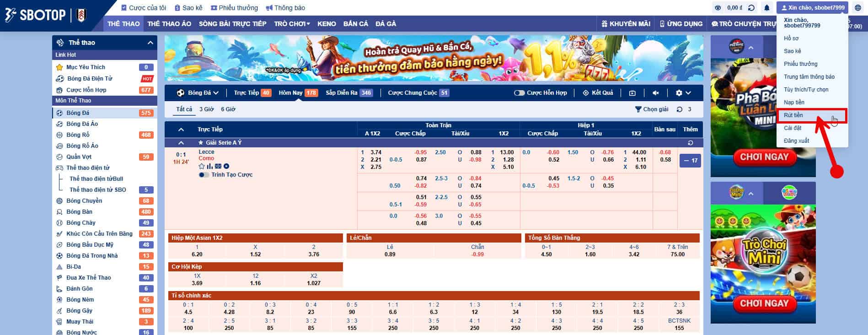Open the Kết Quả results link
The image size is (868, 335).
click(598, 93)
